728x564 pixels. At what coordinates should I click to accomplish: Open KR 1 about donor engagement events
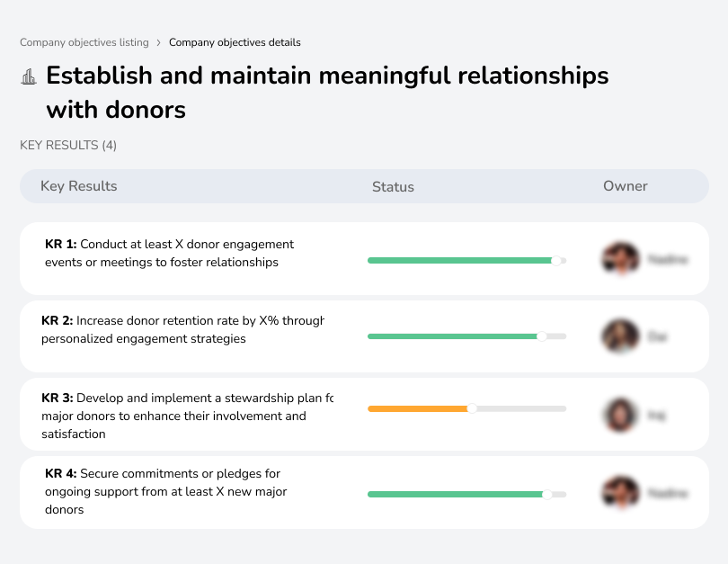tap(170, 254)
